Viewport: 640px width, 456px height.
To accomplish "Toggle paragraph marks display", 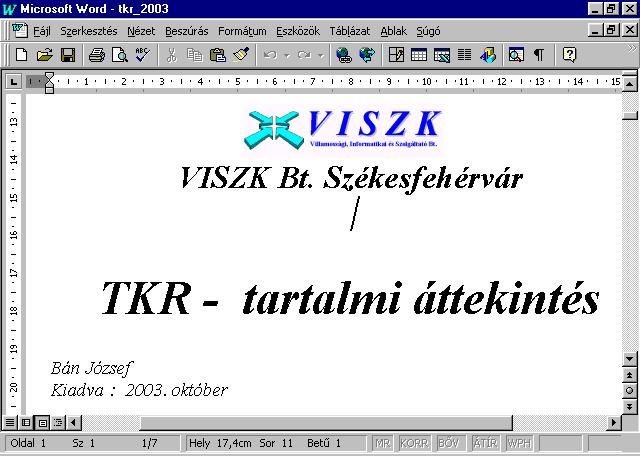I will [539, 54].
